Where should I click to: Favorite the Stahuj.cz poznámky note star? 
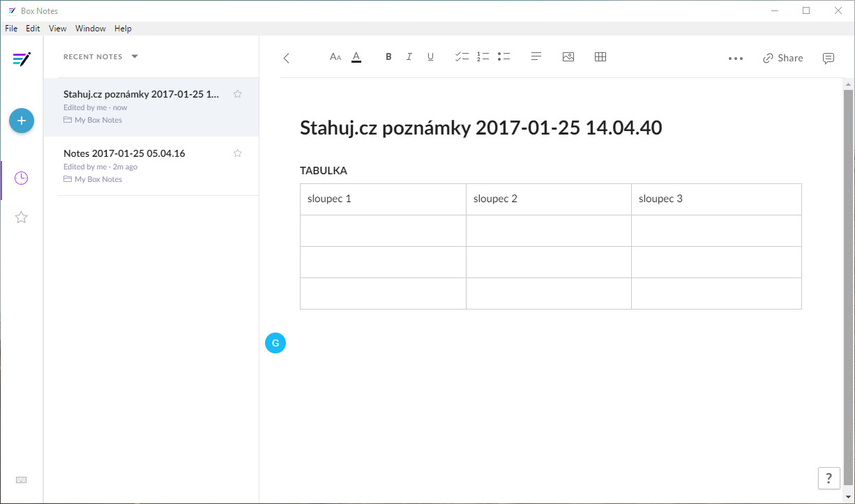pos(238,94)
